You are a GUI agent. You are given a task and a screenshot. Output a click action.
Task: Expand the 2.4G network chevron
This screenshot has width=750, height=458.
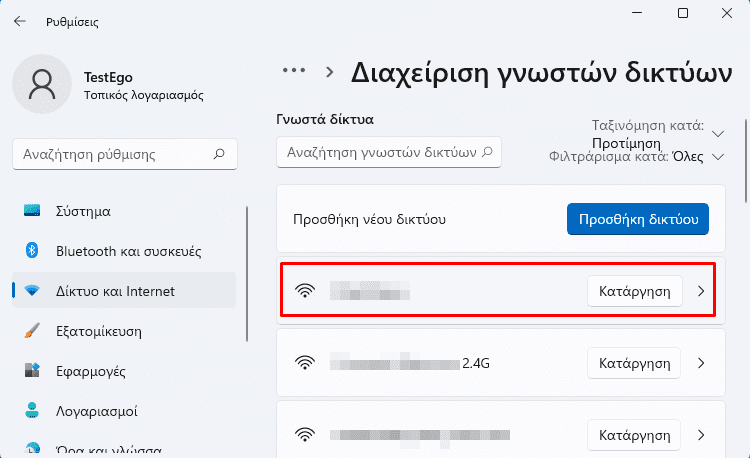pos(701,363)
